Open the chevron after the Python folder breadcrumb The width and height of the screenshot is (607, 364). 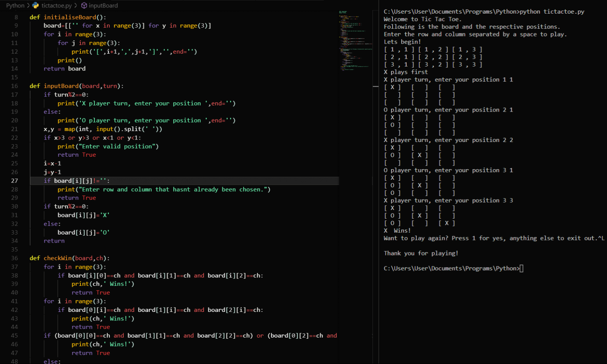[28, 5]
